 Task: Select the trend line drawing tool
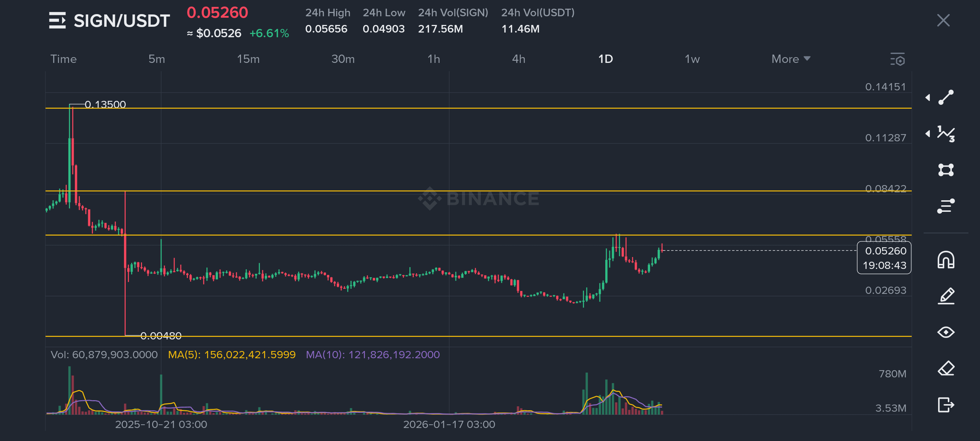point(946,97)
